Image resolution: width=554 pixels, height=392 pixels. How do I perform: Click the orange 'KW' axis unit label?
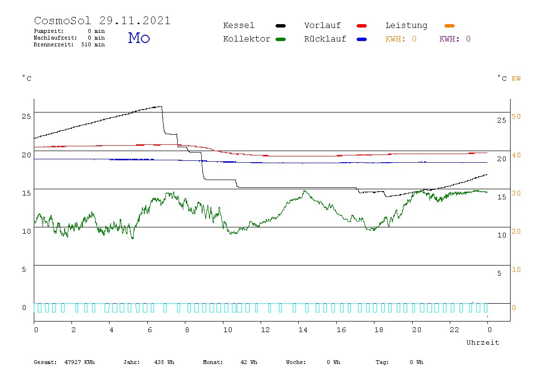point(516,79)
